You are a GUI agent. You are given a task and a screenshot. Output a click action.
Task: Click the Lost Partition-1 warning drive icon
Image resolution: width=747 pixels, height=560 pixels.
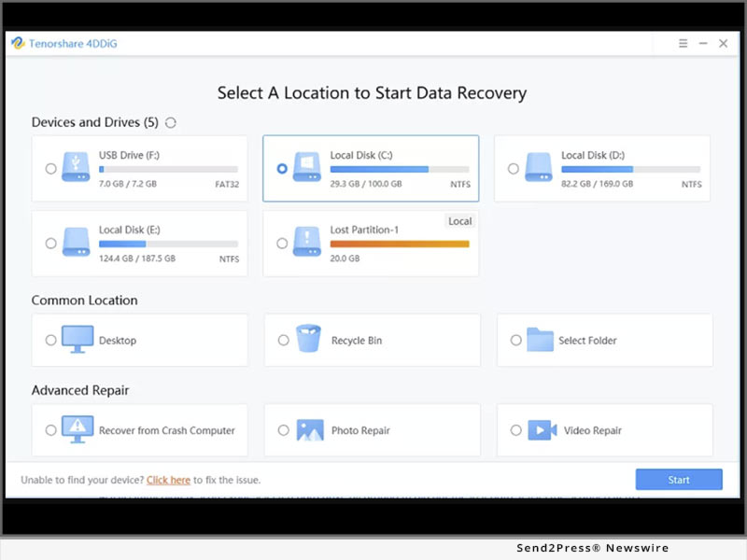(x=307, y=242)
